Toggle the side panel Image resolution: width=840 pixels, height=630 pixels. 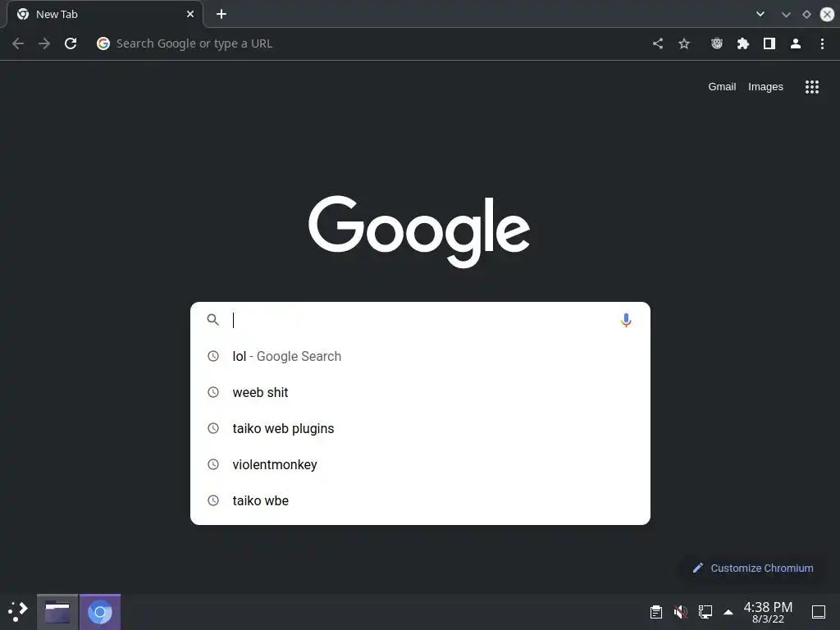click(x=769, y=43)
